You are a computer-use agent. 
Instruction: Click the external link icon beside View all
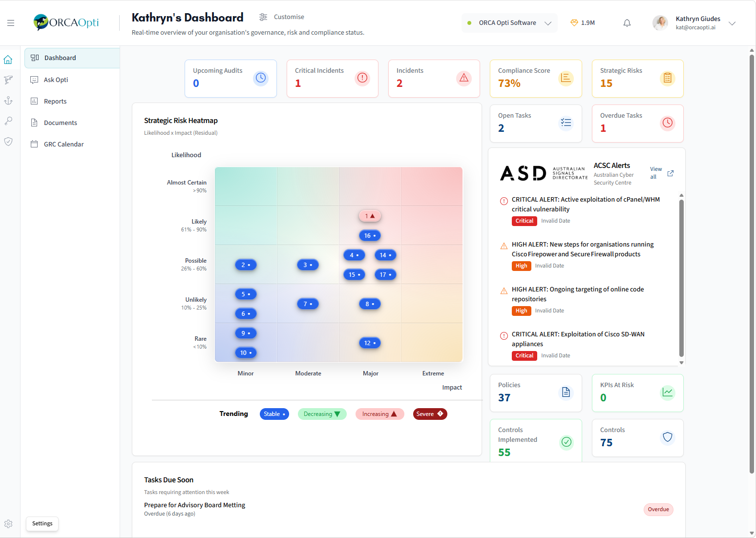click(671, 173)
